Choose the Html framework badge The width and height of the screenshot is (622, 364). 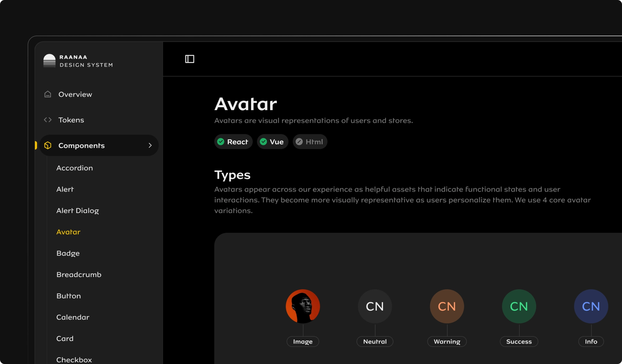310,142
